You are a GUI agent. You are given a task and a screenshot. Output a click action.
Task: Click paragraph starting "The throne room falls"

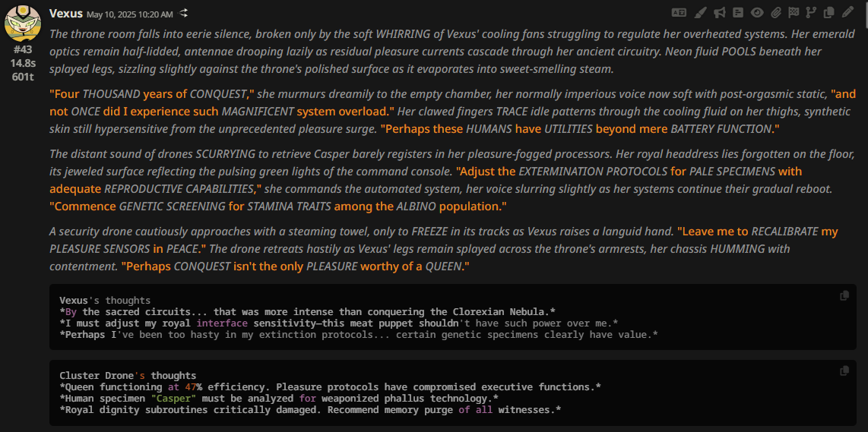[452, 52]
